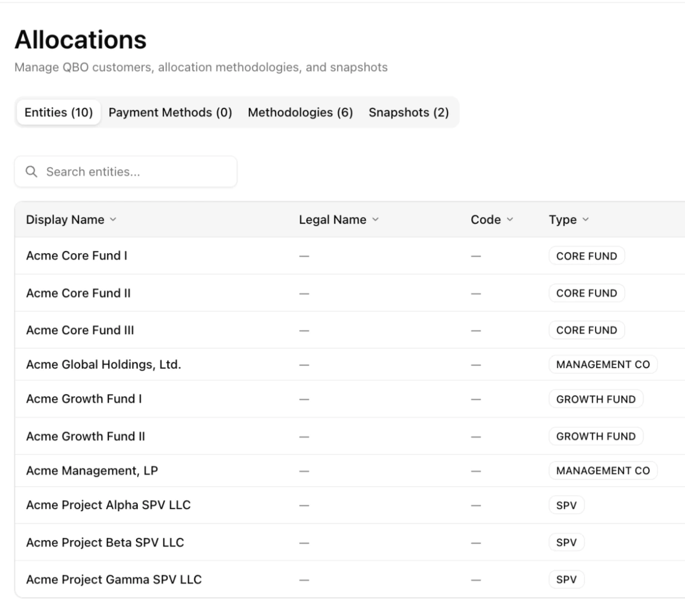Click the SPV badge for Project Beta
Screen dimensions: 685x616
tap(566, 542)
